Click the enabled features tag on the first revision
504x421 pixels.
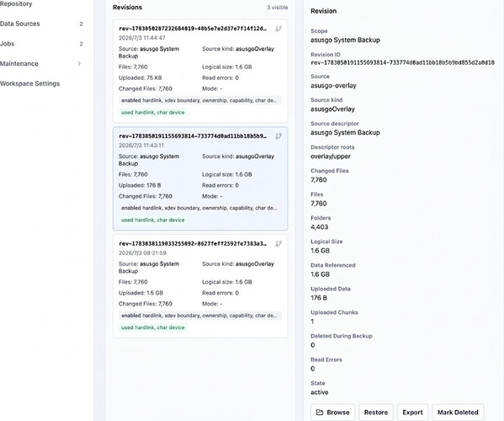point(200,100)
